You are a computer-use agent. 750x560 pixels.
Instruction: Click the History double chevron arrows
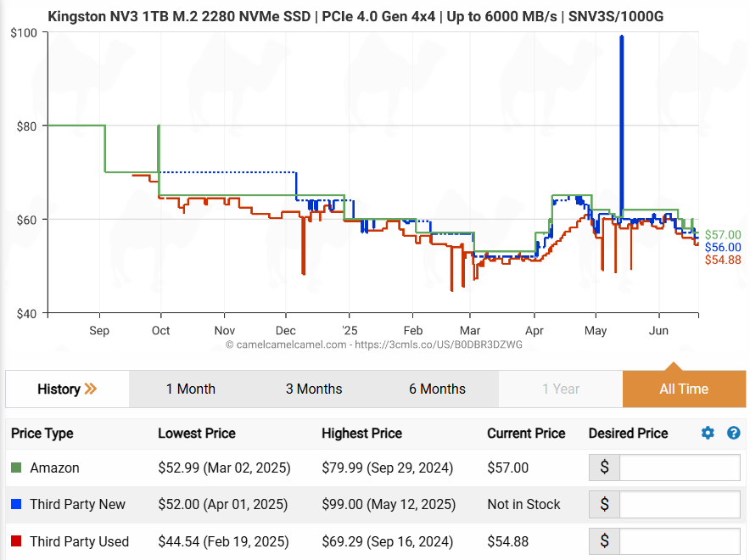pyautogui.click(x=91, y=389)
